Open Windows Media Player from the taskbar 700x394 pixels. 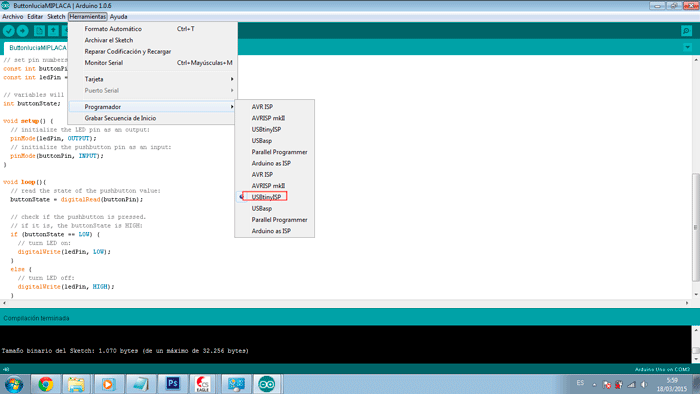pos(108,384)
